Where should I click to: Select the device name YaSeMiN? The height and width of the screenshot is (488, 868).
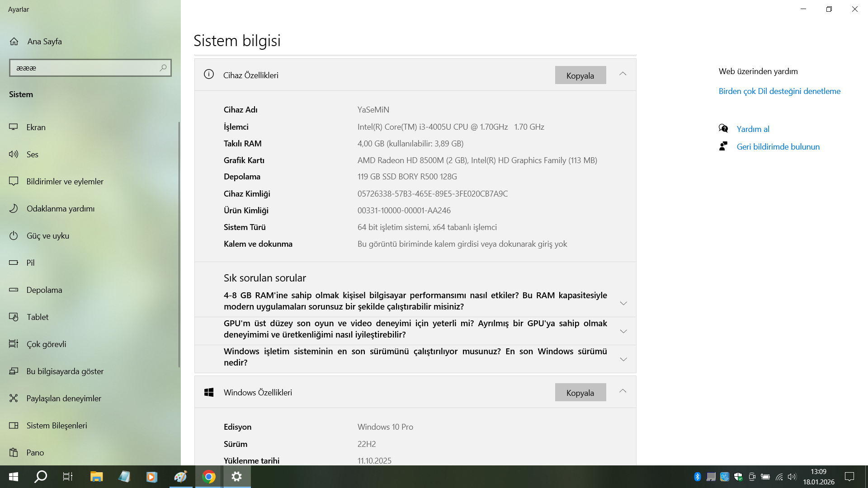[x=373, y=110]
